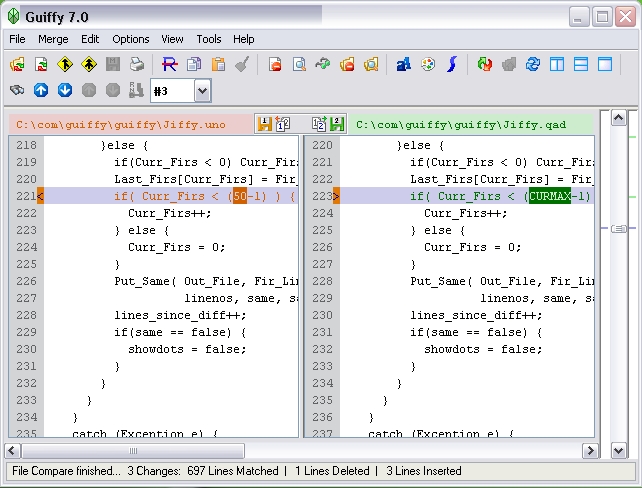Open the color palette icon

click(x=428, y=64)
